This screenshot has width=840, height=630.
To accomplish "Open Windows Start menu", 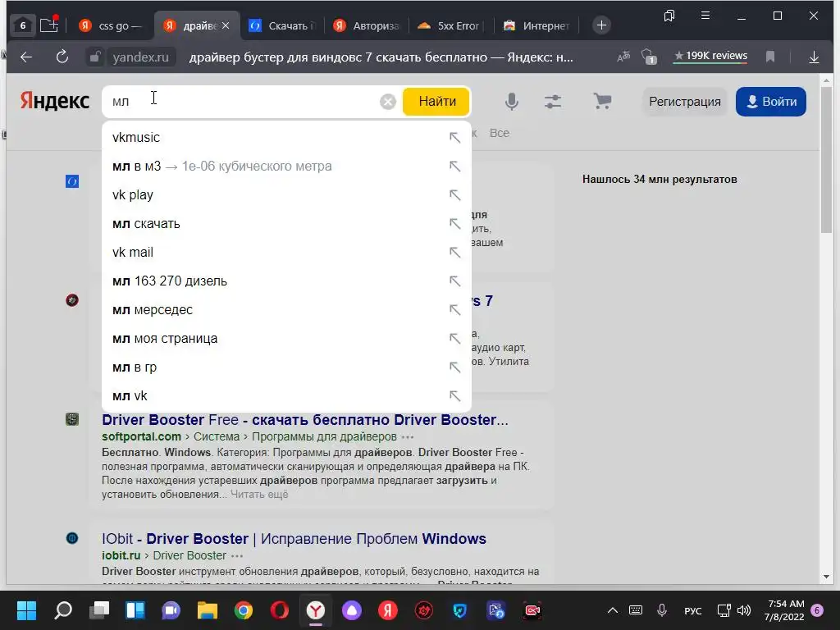I will pyautogui.click(x=26, y=610).
